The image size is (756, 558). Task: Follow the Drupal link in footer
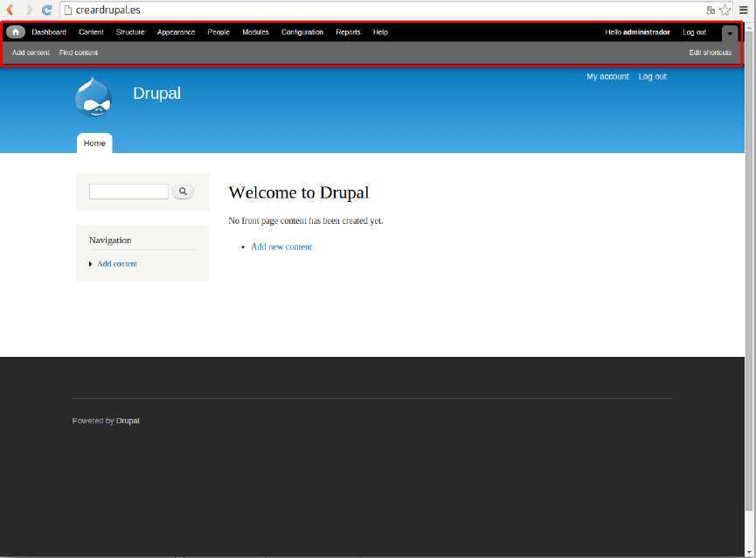pos(128,421)
